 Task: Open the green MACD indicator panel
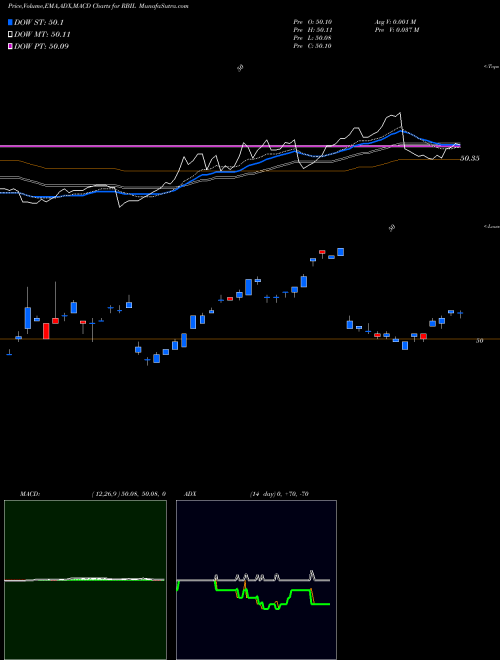point(85,580)
